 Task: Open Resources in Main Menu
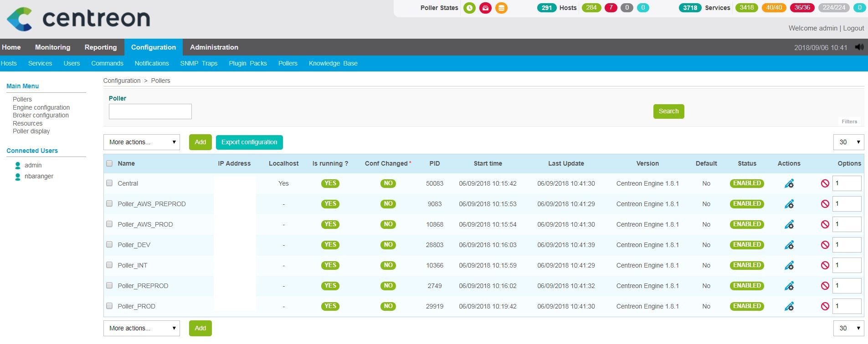[28, 123]
